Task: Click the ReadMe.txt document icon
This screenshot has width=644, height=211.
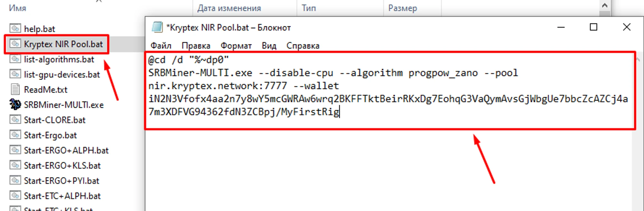Action: click(15, 89)
